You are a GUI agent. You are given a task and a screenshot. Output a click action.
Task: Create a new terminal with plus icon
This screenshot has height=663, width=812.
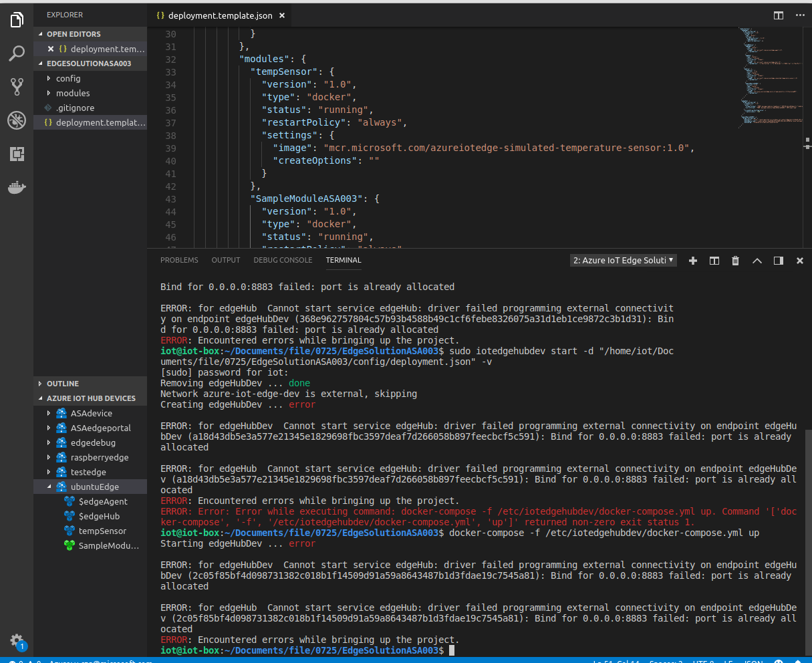[x=693, y=261]
